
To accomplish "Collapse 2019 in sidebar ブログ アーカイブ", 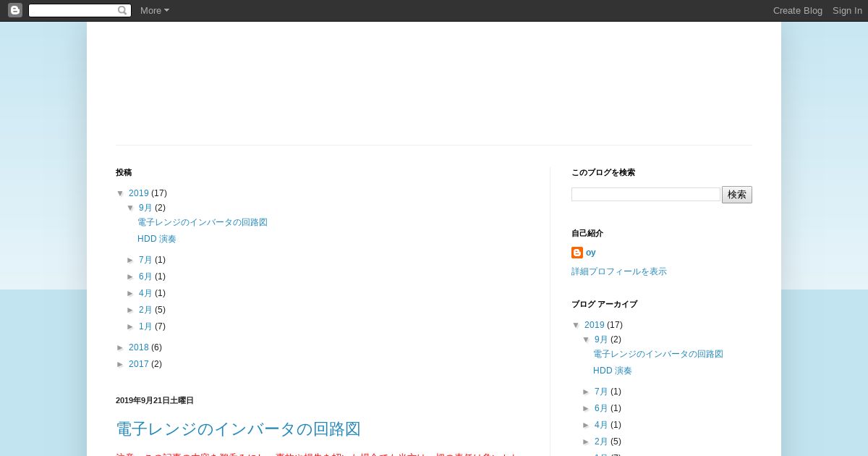I will point(576,326).
